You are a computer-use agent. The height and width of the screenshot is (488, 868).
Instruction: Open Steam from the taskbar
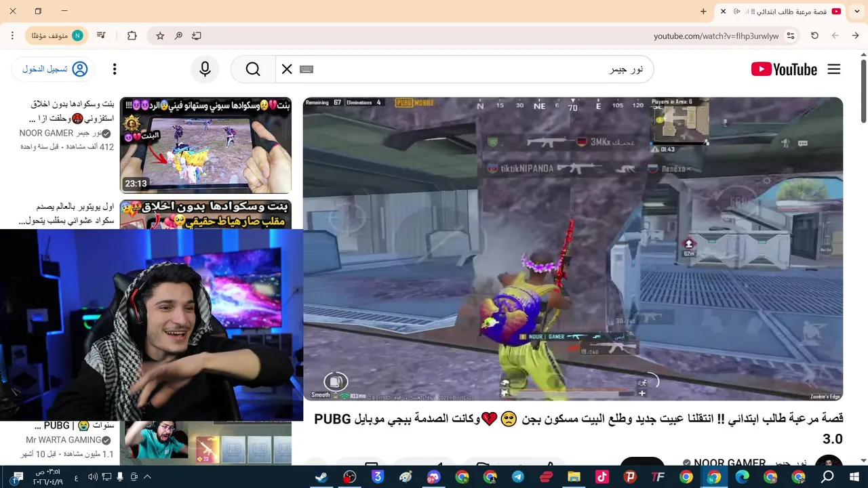[x=321, y=477]
